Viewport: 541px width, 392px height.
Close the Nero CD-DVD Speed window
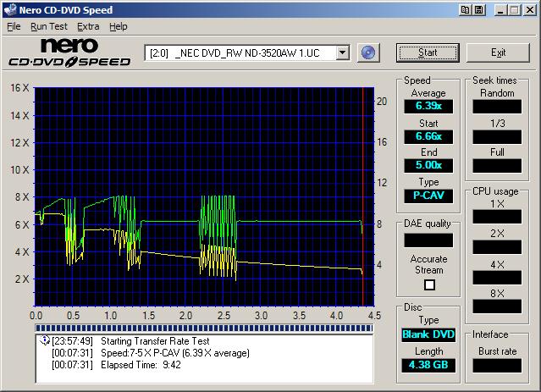(529, 9)
